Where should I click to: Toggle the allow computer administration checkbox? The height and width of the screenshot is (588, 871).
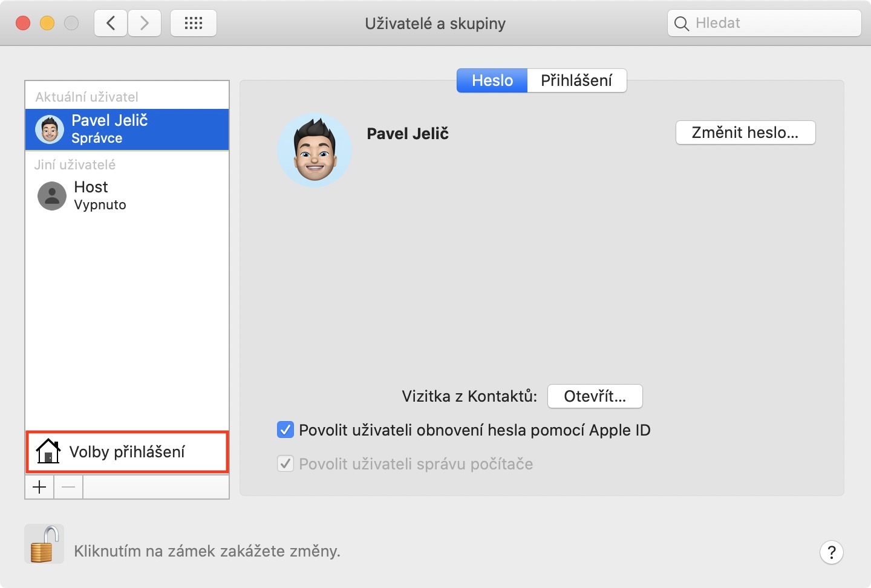click(x=285, y=464)
